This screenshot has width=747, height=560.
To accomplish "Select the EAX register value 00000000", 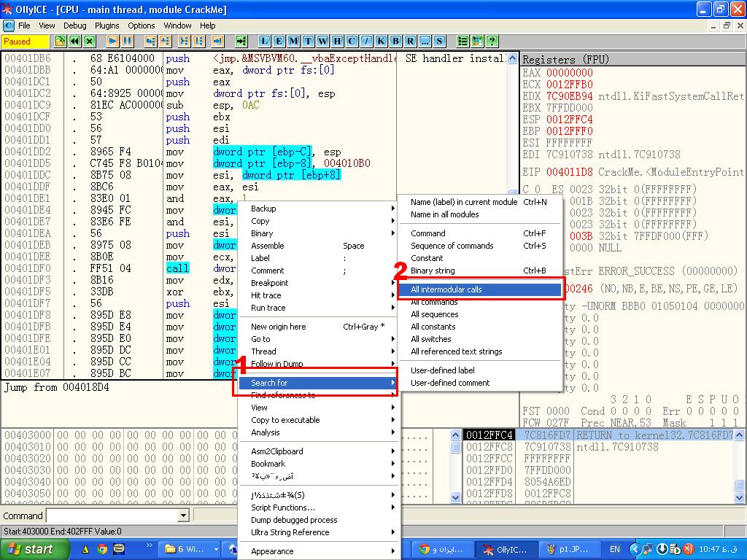I will tap(569, 73).
